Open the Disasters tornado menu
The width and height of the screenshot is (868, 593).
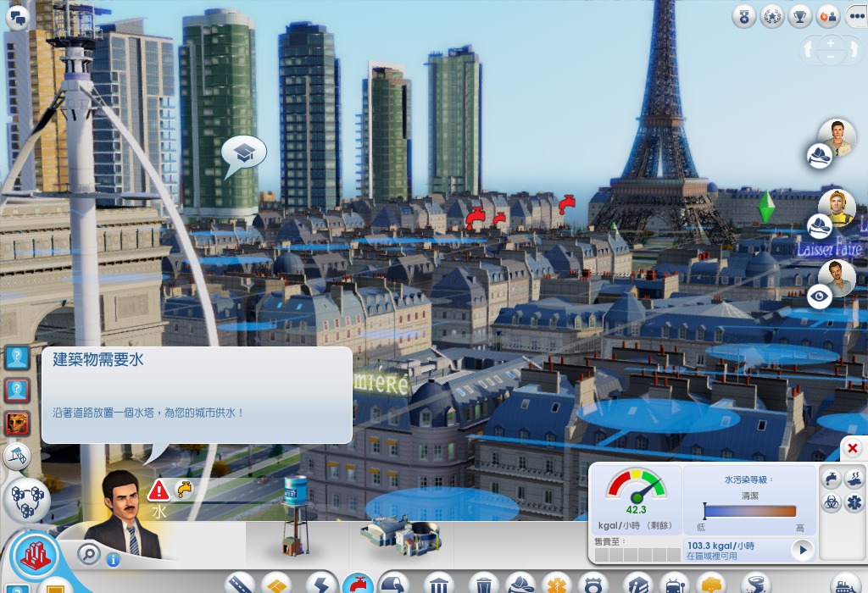pos(756,583)
